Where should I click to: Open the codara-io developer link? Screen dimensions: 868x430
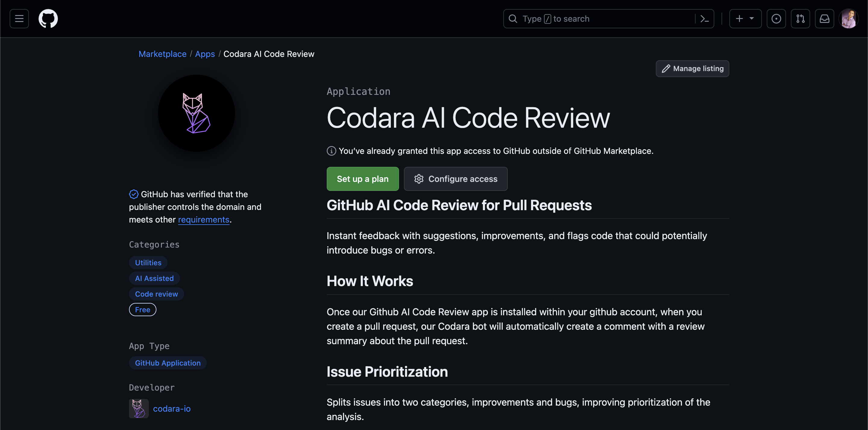tap(171, 408)
